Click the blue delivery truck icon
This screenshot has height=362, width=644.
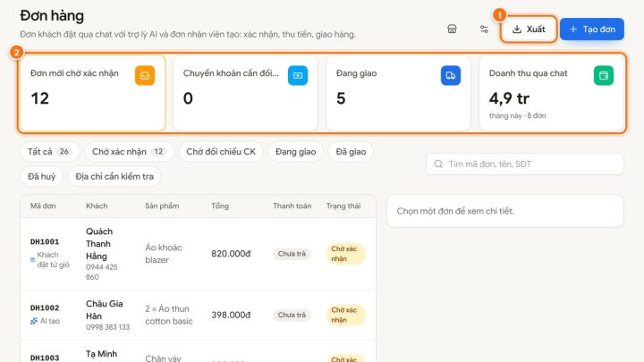(451, 75)
